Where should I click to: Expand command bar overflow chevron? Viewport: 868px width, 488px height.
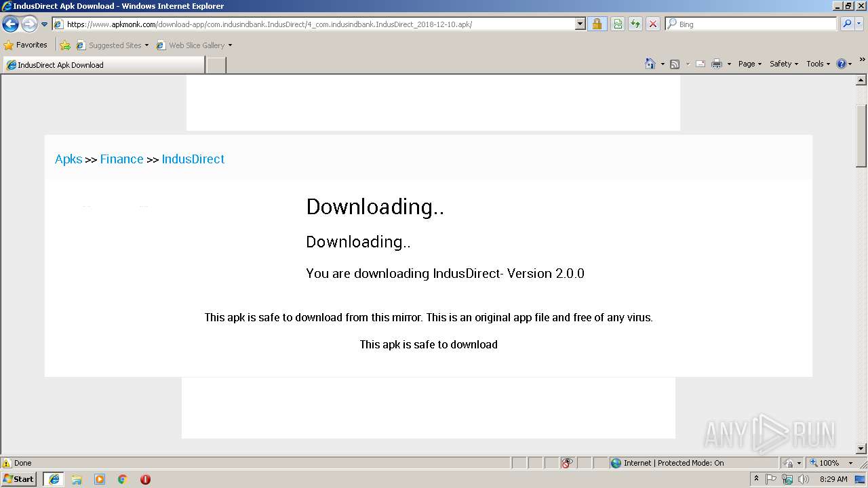[863, 60]
